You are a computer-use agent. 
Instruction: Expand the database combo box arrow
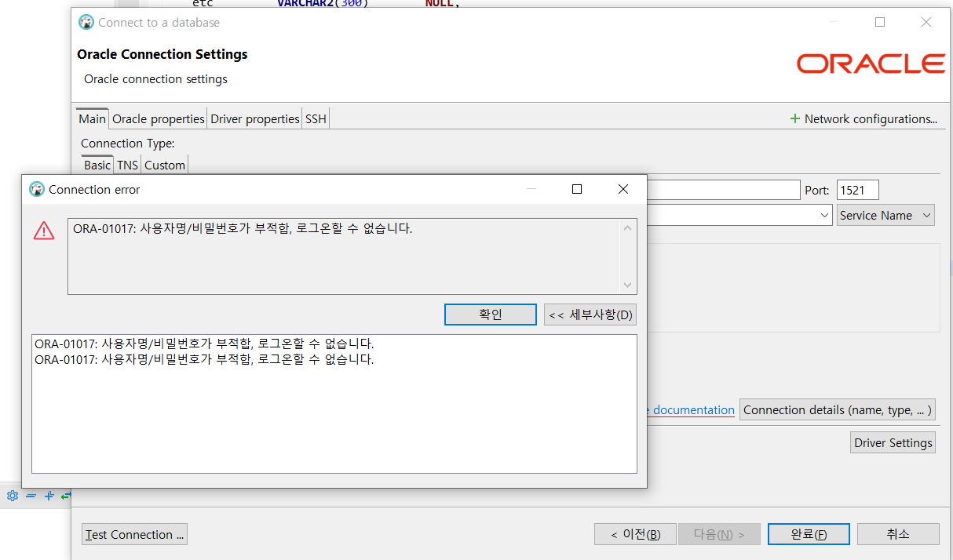pos(824,215)
